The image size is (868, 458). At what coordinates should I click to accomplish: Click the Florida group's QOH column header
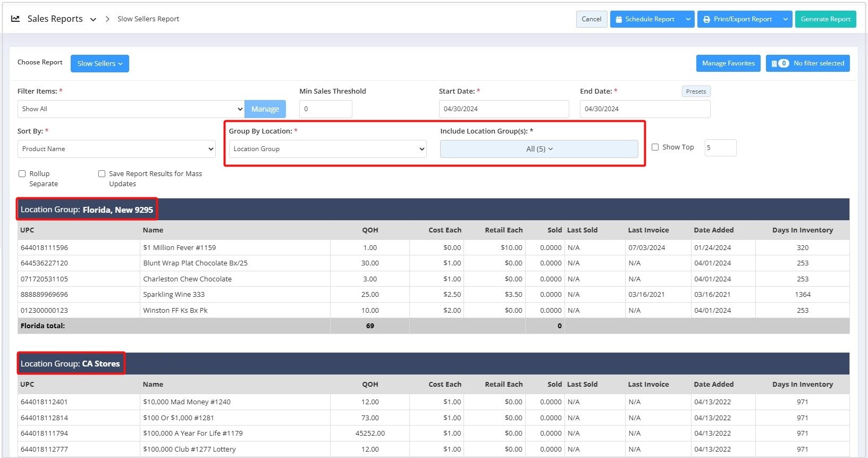(370, 230)
